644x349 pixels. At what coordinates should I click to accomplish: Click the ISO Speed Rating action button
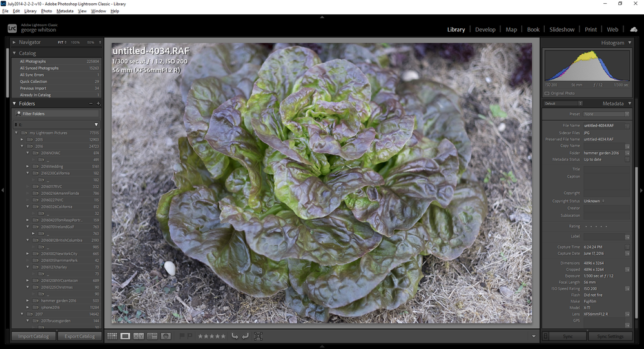click(627, 288)
